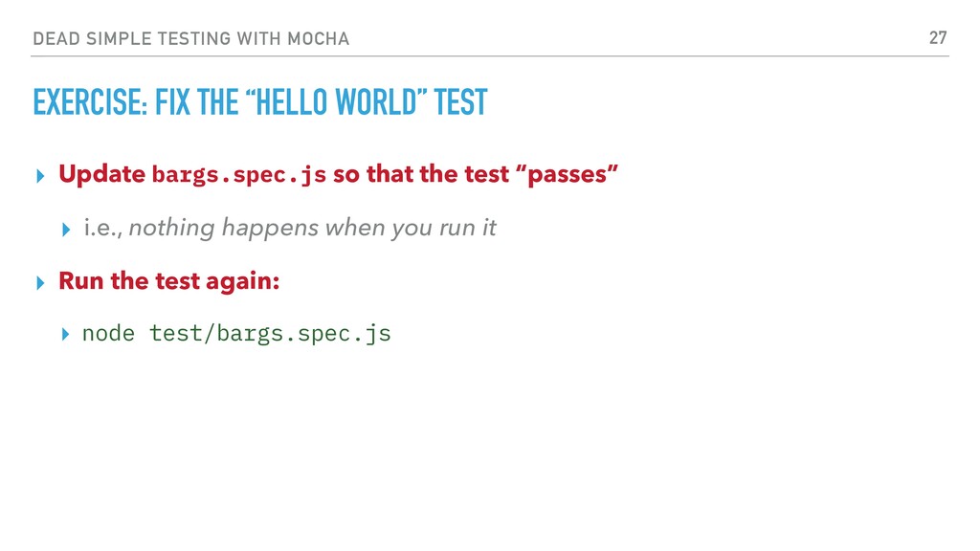Click the italic text 'nothing happens when you run it'
The height and width of the screenshot is (551, 980).
point(313,228)
